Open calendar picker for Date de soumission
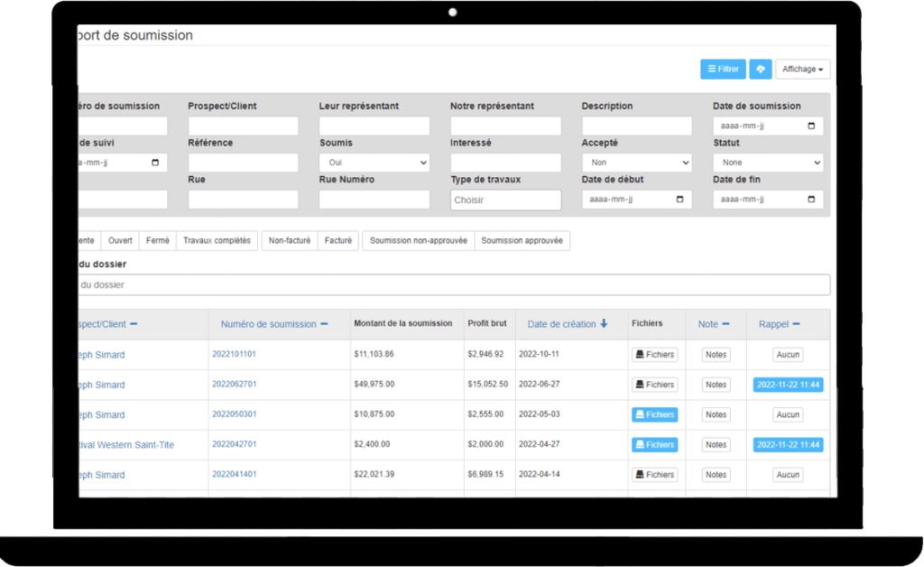Viewport: 924px width, 567px height. point(811,126)
